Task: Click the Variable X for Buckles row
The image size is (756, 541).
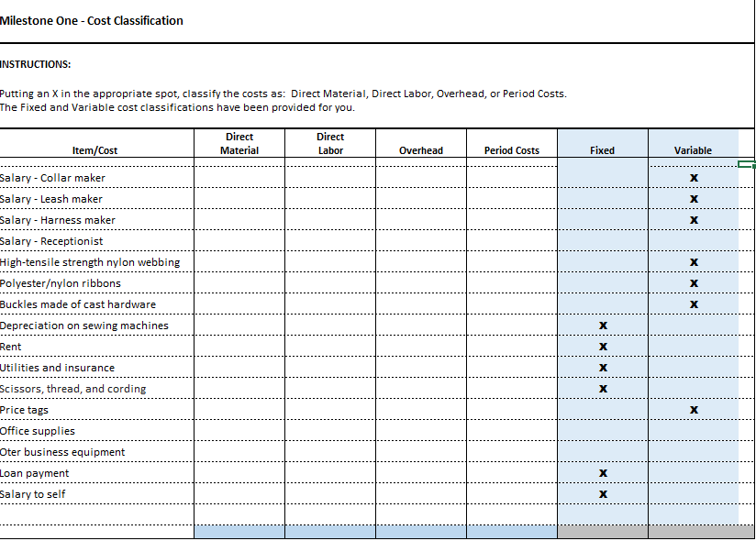Action: (x=694, y=304)
